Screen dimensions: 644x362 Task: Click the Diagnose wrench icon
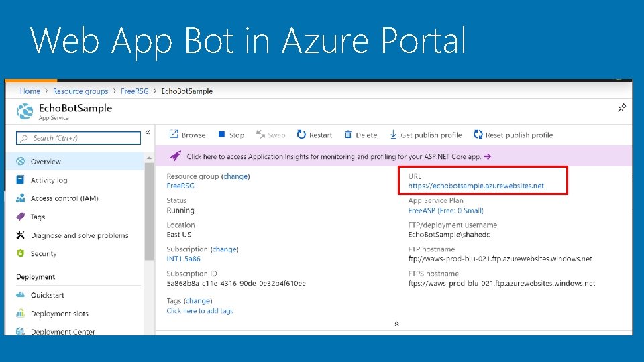(x=21, y=235)
